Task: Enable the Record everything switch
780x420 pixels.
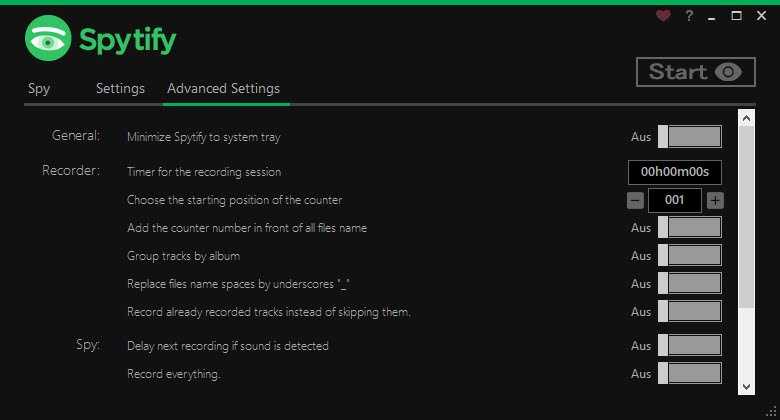Action: coord(690,374)
